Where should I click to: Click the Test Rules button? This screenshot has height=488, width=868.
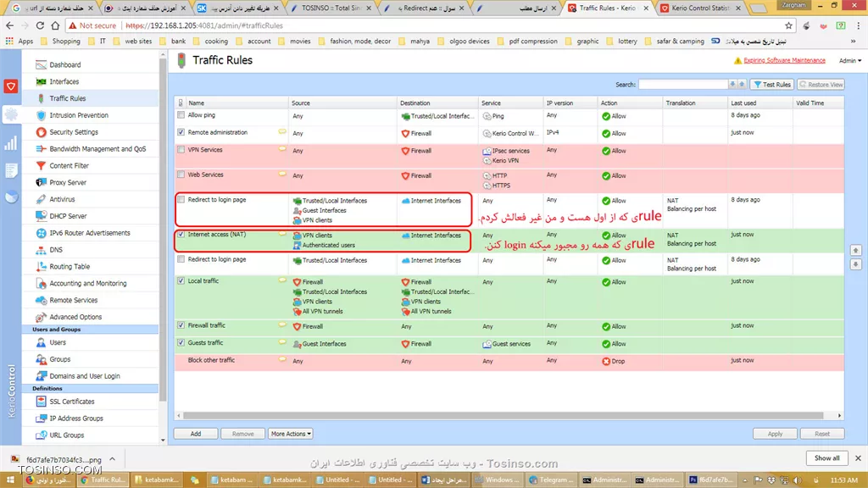coord(772,85)
